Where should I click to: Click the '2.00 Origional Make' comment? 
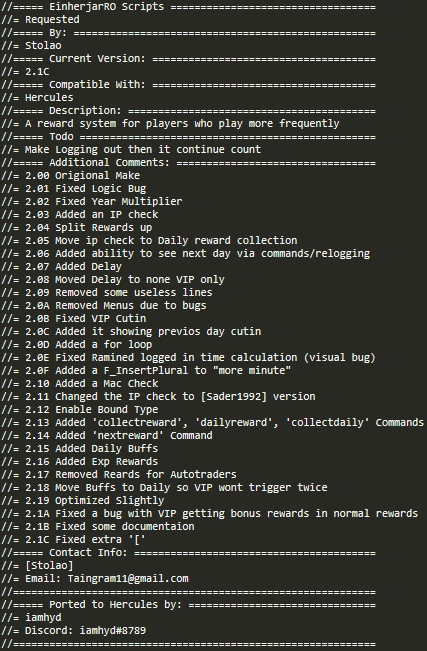pos(71,176)
